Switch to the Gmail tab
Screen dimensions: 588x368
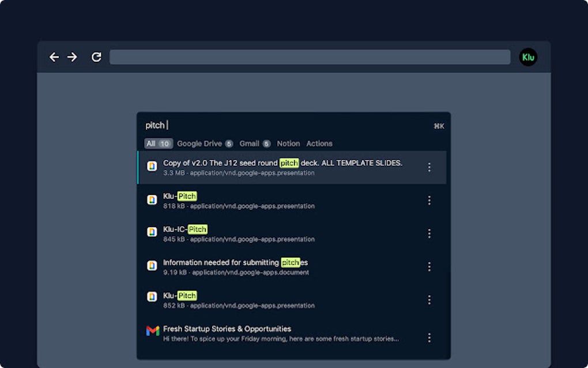tap(255, 144)
